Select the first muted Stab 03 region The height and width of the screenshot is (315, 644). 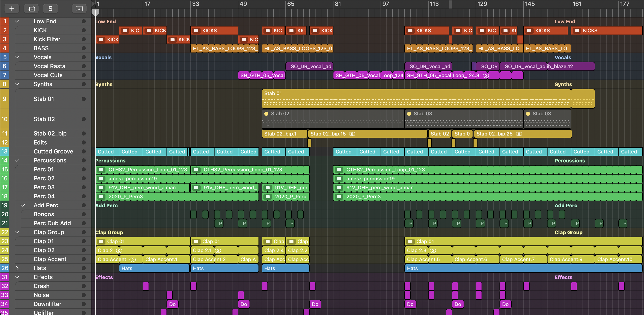coord(464,119)
